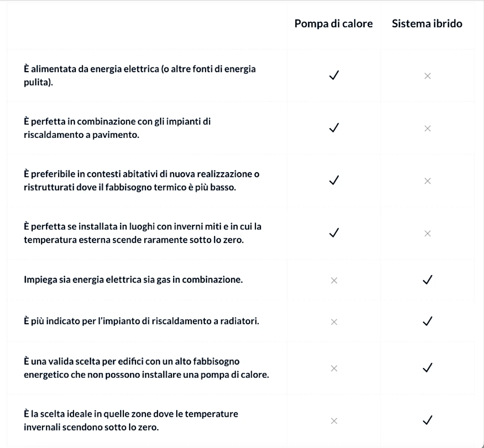
Task: Select the Sistema ibrido column header
Action: click(x=427, y=23)
